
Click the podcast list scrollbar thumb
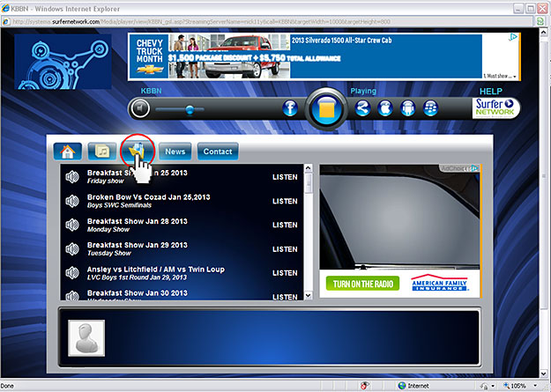pos(309,182)
